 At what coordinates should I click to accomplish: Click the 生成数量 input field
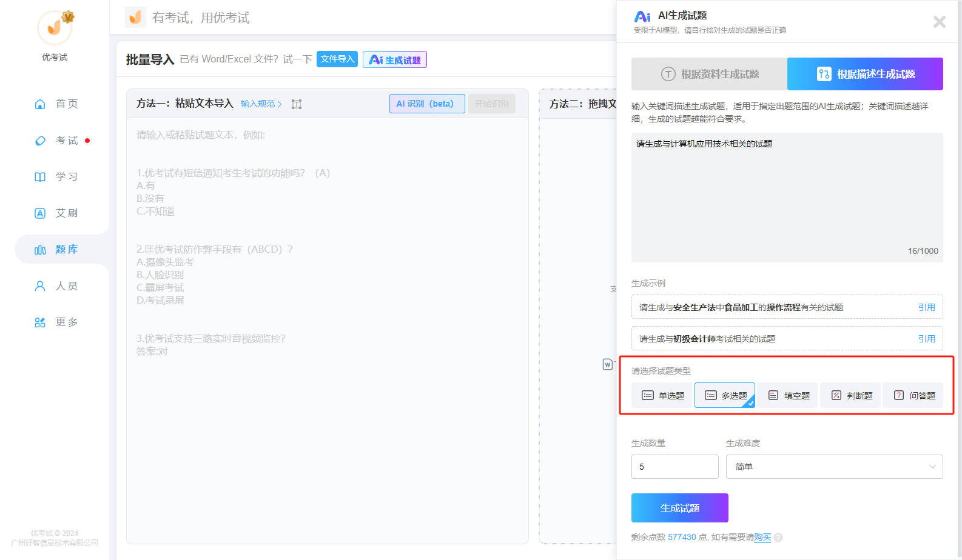pos(675,467)
